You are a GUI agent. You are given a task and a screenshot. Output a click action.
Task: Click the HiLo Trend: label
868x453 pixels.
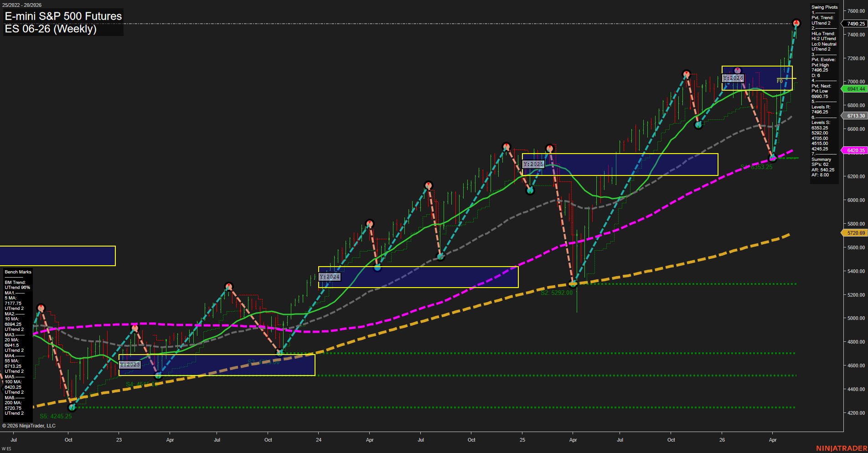click(x=823, y=34)
